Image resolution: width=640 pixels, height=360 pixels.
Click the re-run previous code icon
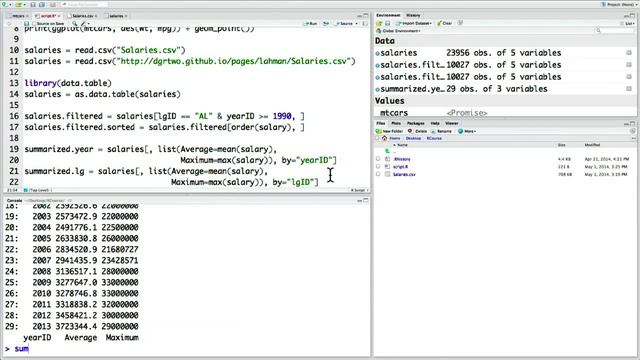326,24
